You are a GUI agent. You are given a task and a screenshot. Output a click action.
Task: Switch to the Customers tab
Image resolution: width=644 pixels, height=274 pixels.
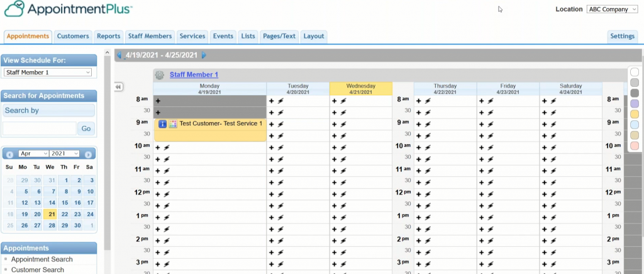(73, 36)
